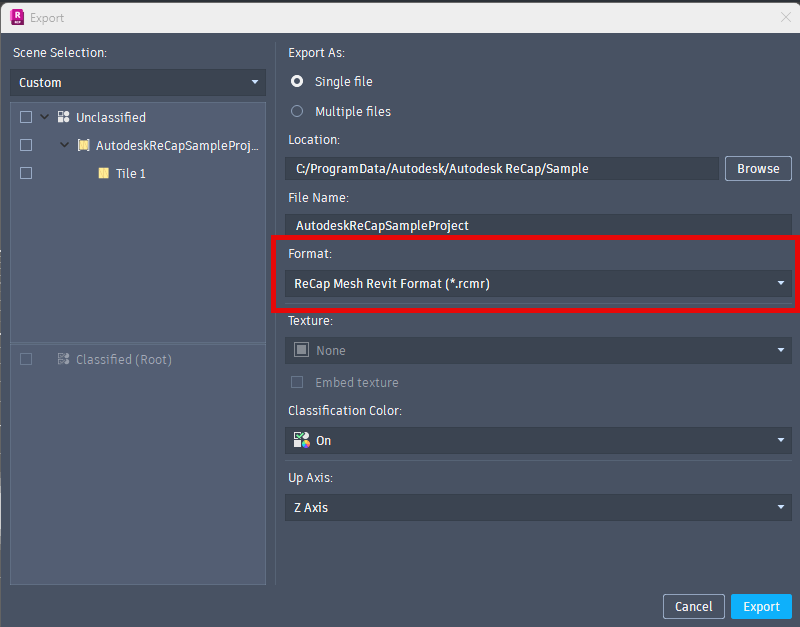Select the AutodeskReCapSampleProj... row label
Image resolution: width=800 pixels, height=627 pixels.
(x=177, y=145)
